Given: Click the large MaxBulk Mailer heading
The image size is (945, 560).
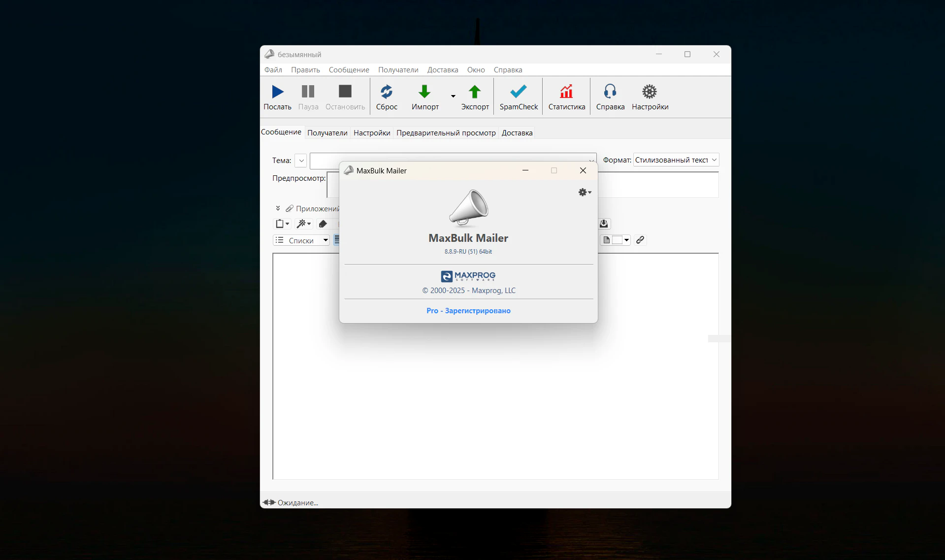Looking at the screenshot, I should (468, 238).
